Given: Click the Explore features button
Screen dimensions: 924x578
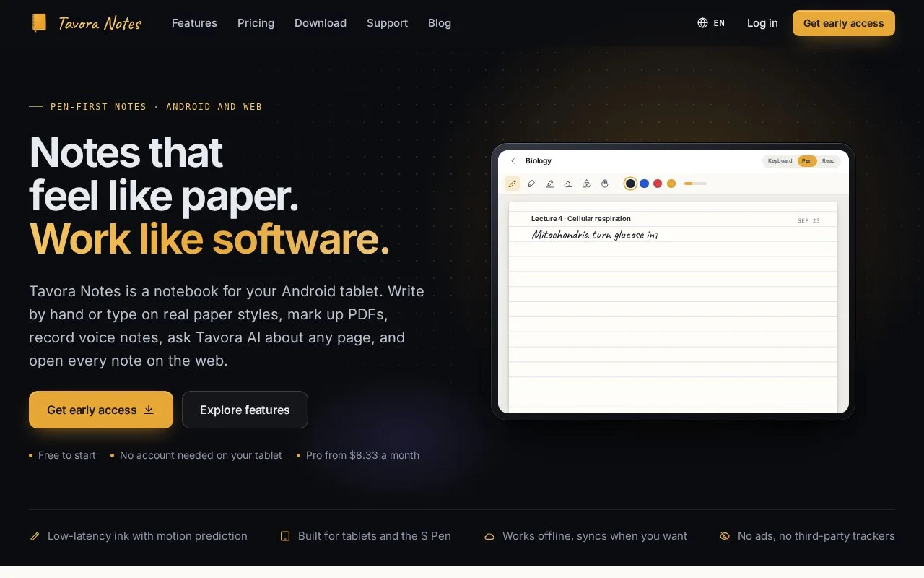Looking at the screenshot, I should click(245, 410).
